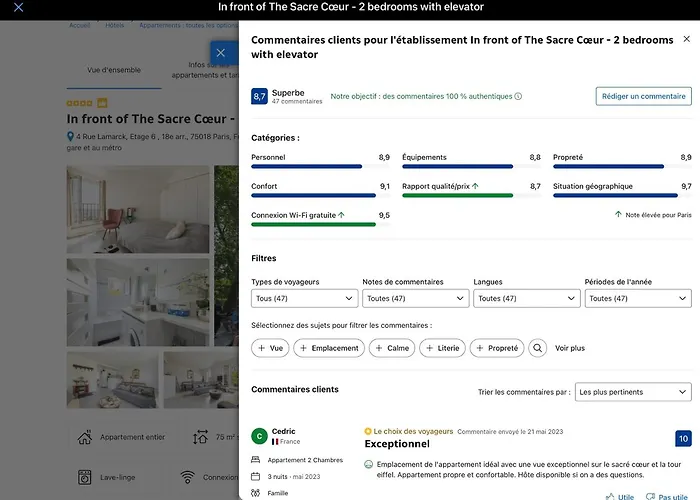Click the Rédiger un commentaire button
The image size is (700, 500).
(644, 96)
